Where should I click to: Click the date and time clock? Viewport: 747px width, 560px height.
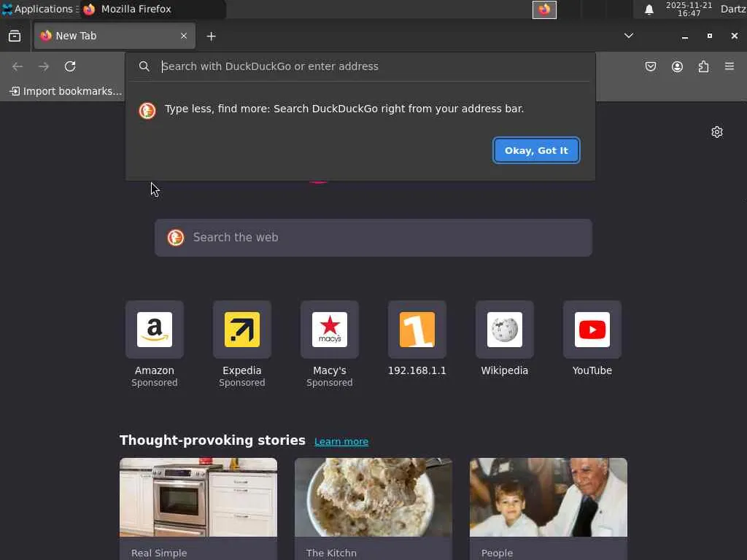click(689, 9)
